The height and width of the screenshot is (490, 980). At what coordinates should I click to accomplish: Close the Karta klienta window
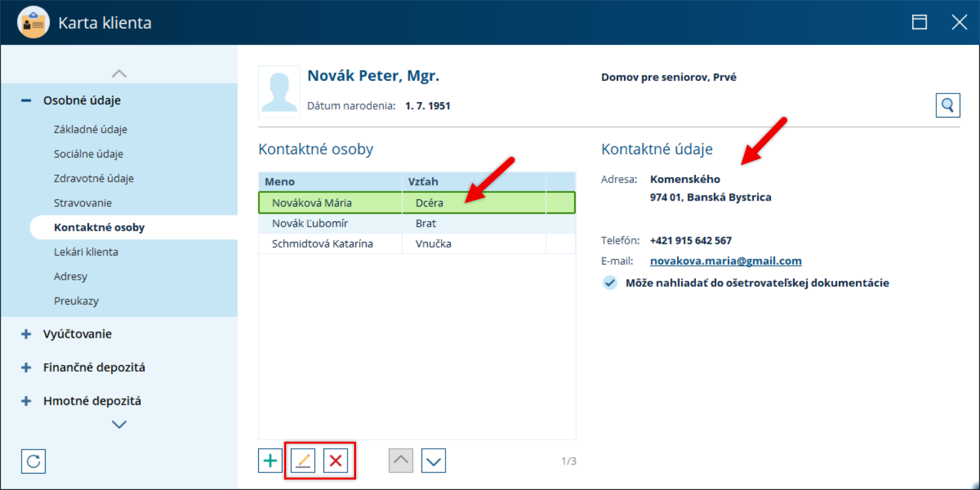coord(959,22)
